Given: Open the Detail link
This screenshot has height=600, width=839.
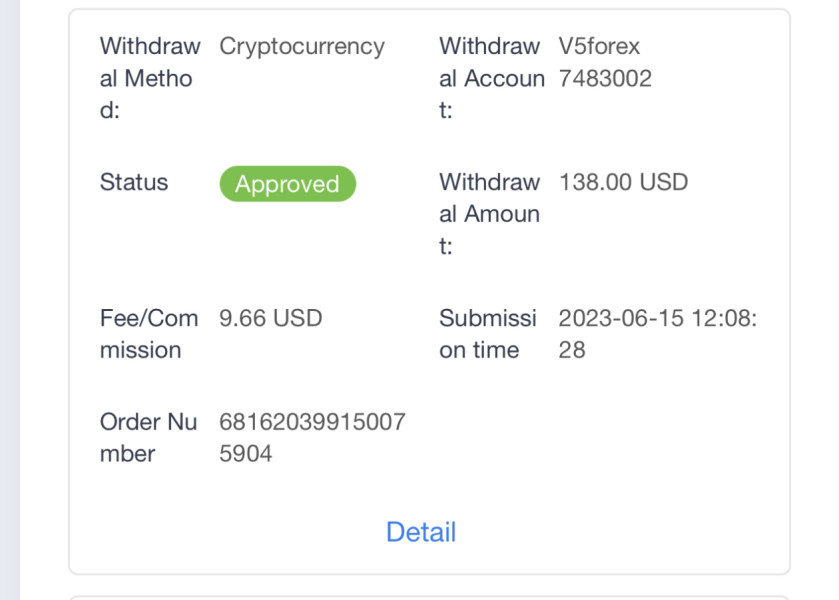Looking at the screenshot, I should [420, 532].
